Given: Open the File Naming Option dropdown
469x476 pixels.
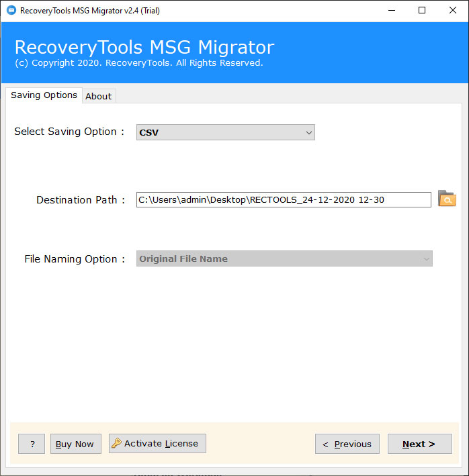Looking at the screenshot, I should (x=284, y=258).
